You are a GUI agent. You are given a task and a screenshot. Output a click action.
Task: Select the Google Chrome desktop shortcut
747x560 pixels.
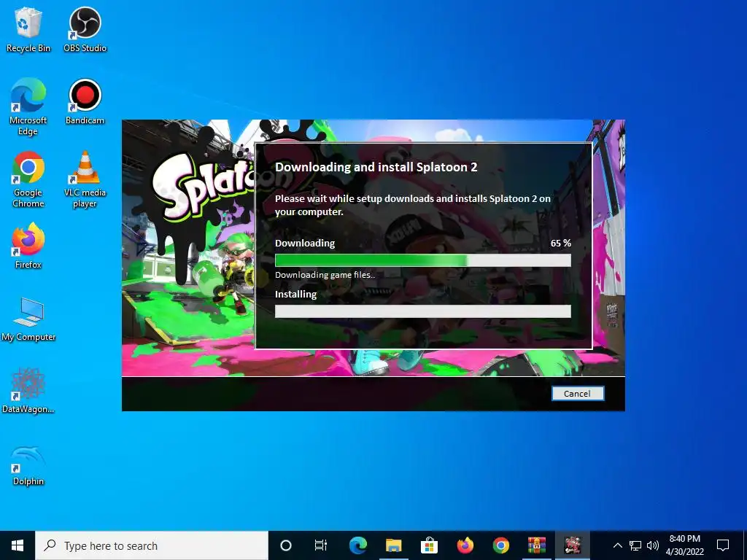(x=28, y=179)
